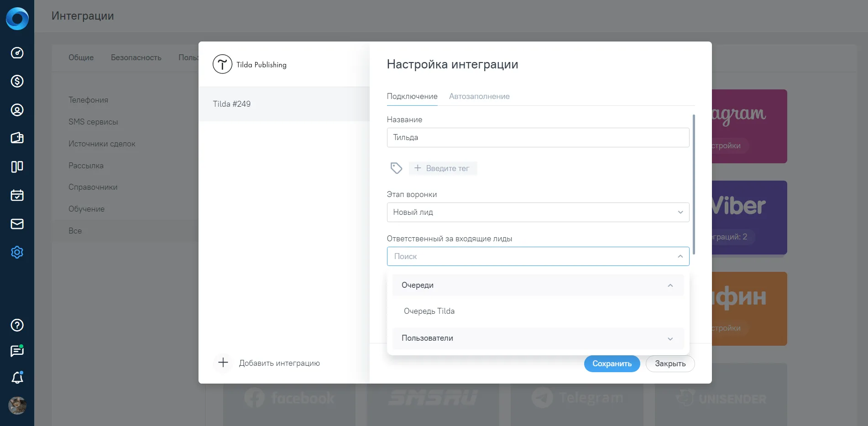Open the calendar check icon in sidebar
868x426 pixels.
[x=17, y=195]
